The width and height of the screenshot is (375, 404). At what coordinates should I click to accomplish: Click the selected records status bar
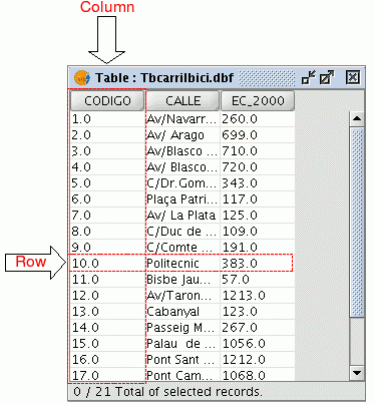(x=216, y=391)
